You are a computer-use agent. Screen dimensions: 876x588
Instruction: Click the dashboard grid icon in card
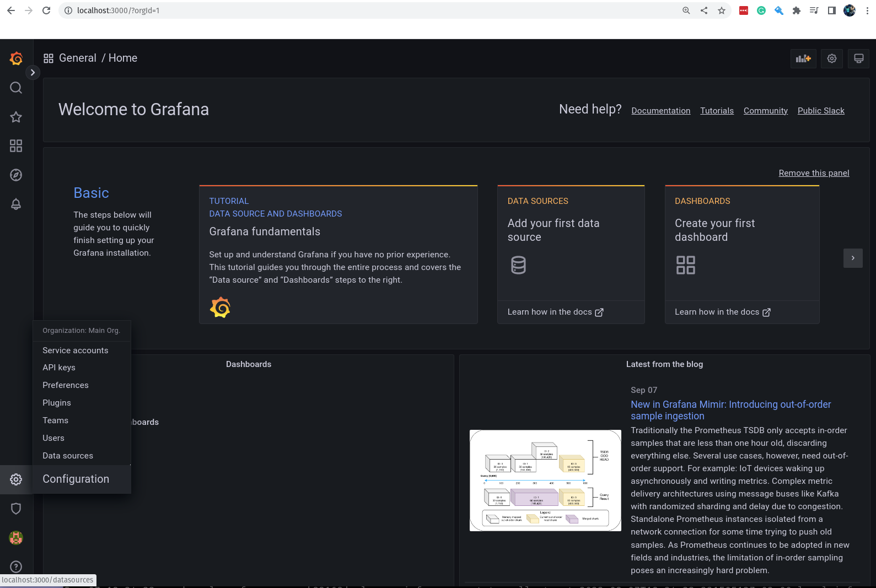(686, 265)
